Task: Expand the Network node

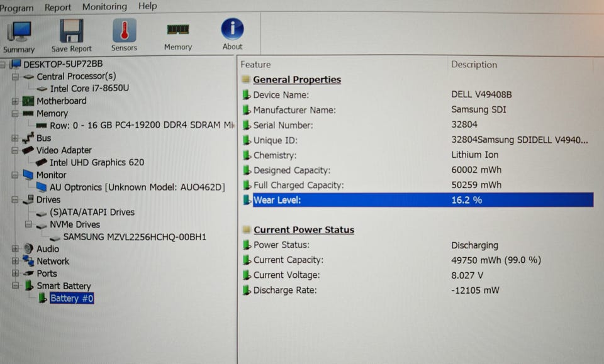Action: (x=15, y=261)
